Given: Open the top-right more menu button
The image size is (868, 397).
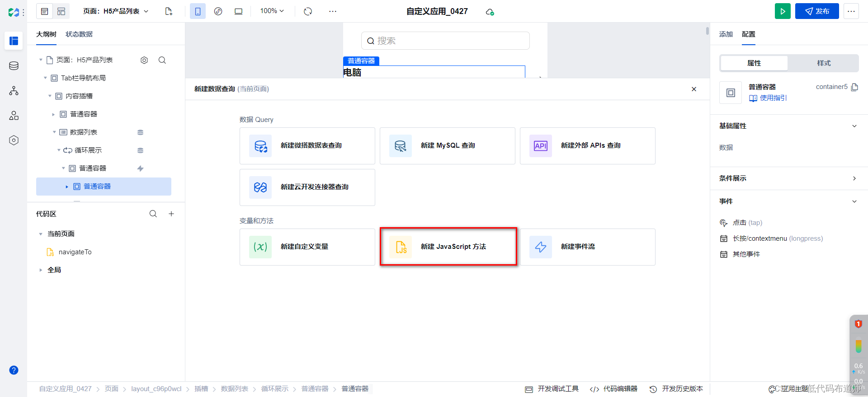Looking at the screenshot, I should 851,11.
